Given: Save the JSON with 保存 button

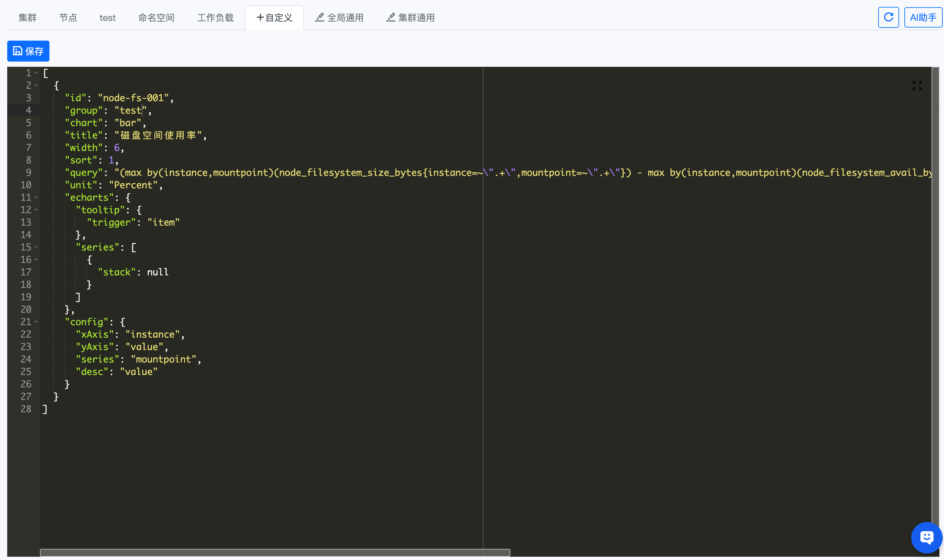Looking at the screenshot, I should [x=28, y=51].
